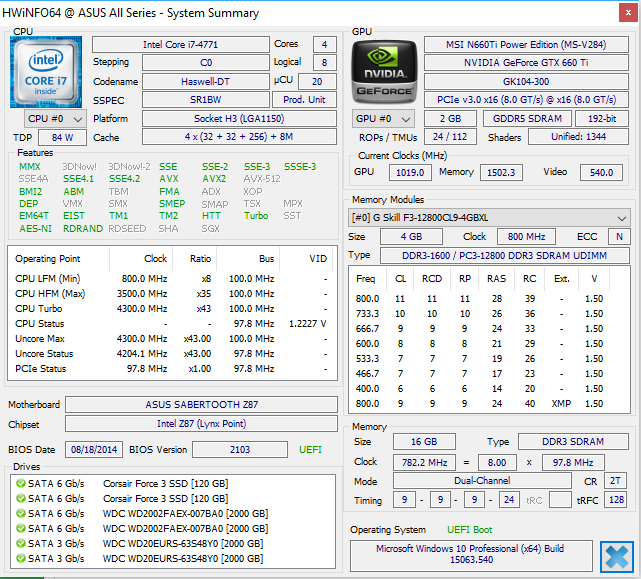This screenshot has height=579, width=641.
Task: Click the tRFC 128 timing field
Action: coord(616,500)
